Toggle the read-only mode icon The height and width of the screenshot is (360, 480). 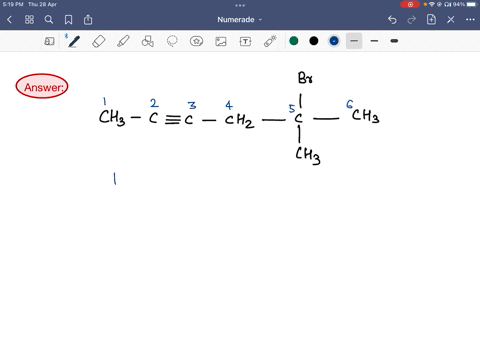(49, 41)
